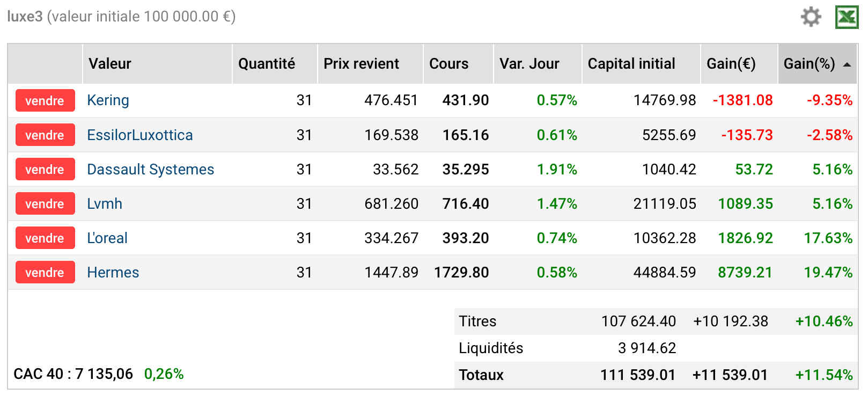Select L'oreal's 17.63% gain percentage
The height and width of the screenshot is (395, 868).
pos(828,238)
